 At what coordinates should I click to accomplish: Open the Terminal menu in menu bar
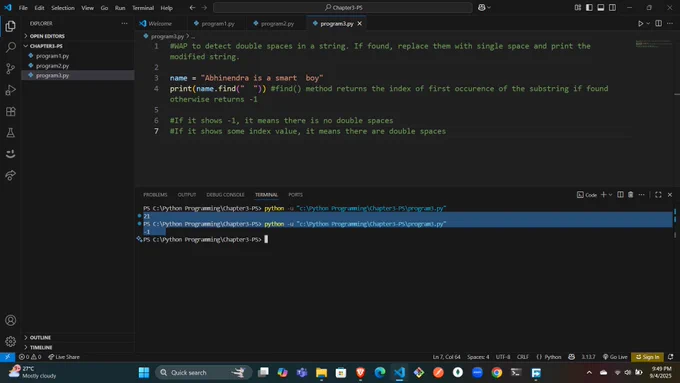[143, 8]
